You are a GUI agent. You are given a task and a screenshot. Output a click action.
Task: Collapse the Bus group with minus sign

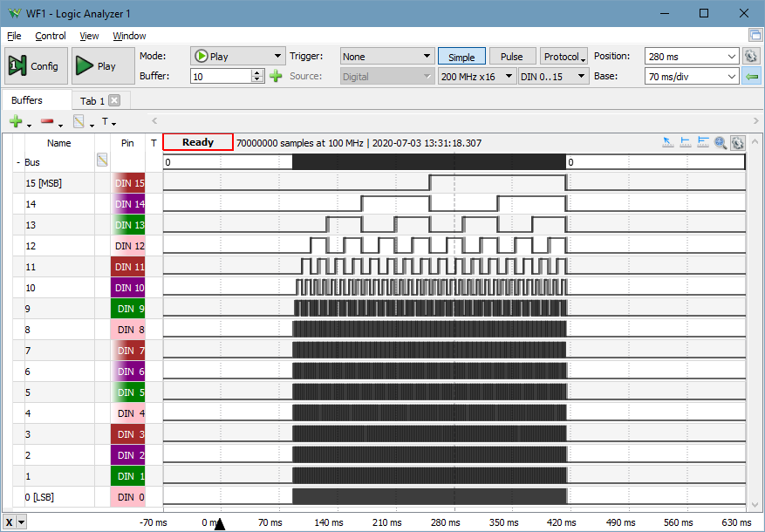pos(18,162)
